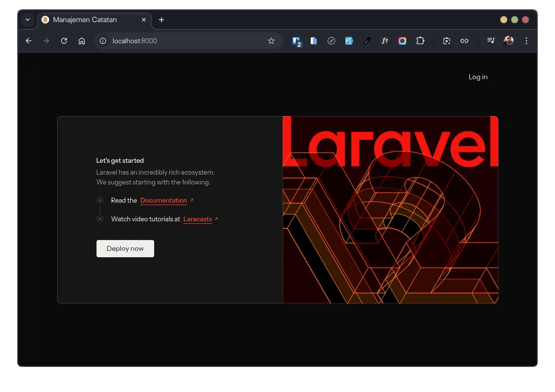Image resolution: width=555 pixels, height=392 pixels.
Task: Pick a color with the eyedropper tool
Action: (367, 41)
